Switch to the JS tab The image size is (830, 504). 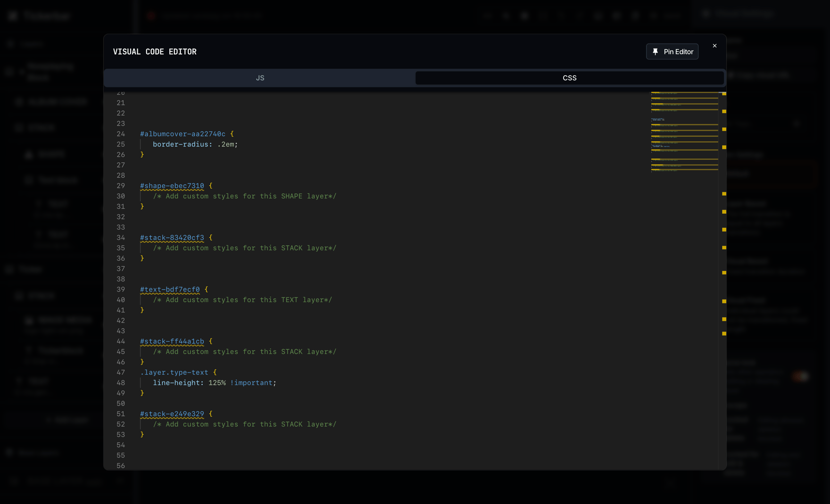click(260, 78)
